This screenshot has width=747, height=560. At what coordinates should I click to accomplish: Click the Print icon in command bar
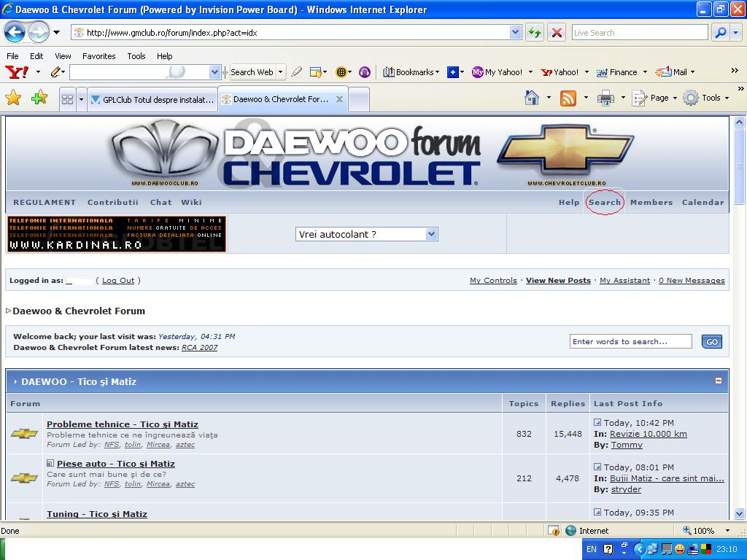click(605, 98)
